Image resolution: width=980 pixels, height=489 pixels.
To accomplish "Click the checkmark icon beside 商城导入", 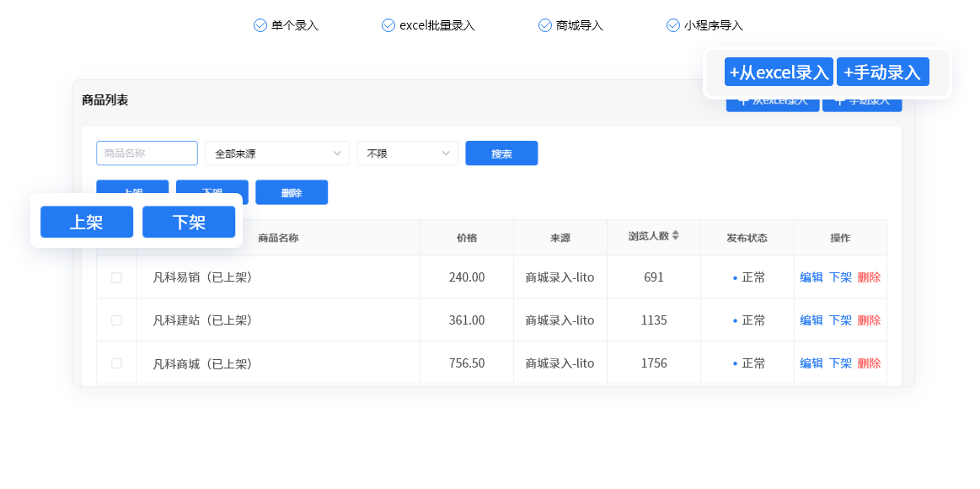I will 544,25.
